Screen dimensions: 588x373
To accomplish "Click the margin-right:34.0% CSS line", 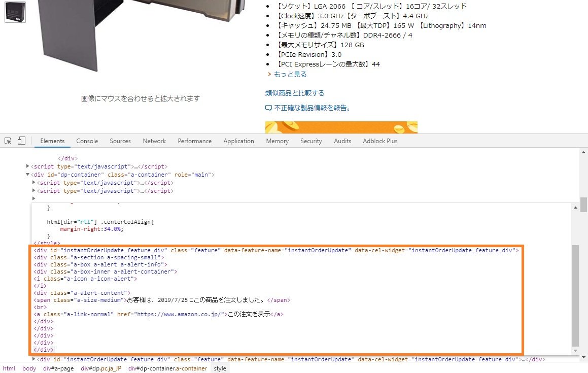I will click(91, 229).
